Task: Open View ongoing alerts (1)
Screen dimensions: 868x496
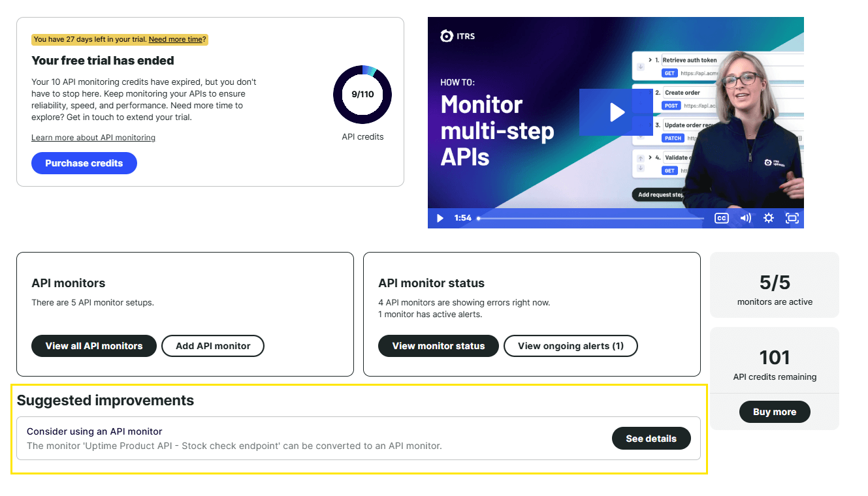Action: point(570,346)
